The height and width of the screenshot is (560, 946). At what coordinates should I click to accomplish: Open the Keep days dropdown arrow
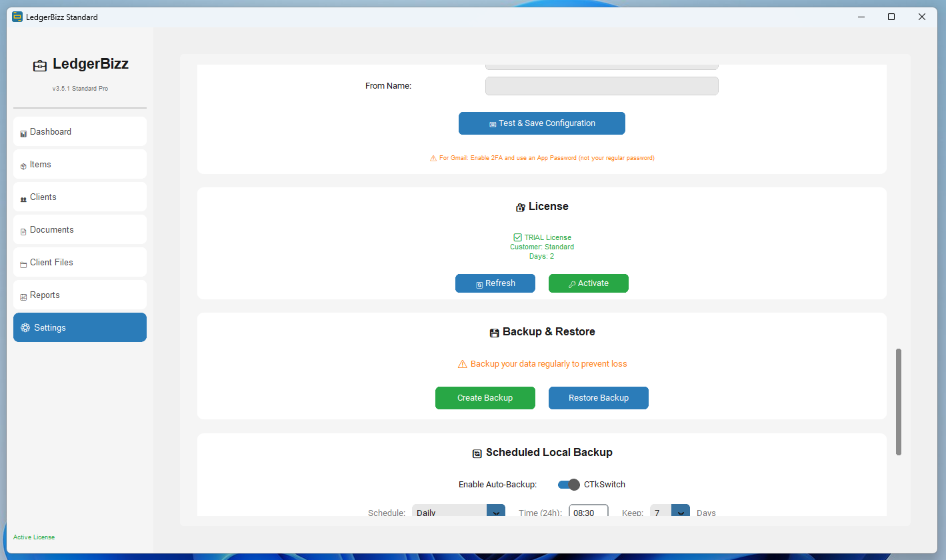680,512
